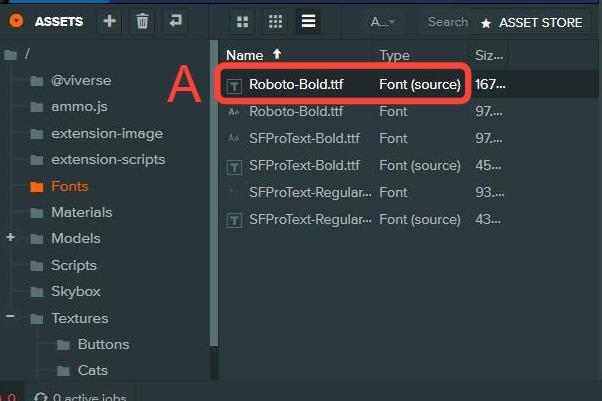Collapse the Assets panel with the orange arrow
The height and width of the screenshot is (401, 602).
(x=16, y=21)
